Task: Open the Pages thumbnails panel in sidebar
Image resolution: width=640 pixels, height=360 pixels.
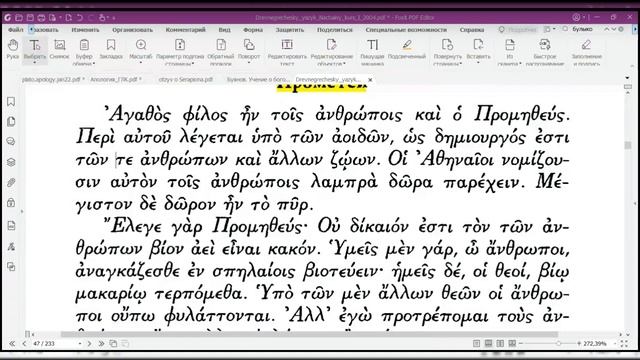Action: click(11, 121)
